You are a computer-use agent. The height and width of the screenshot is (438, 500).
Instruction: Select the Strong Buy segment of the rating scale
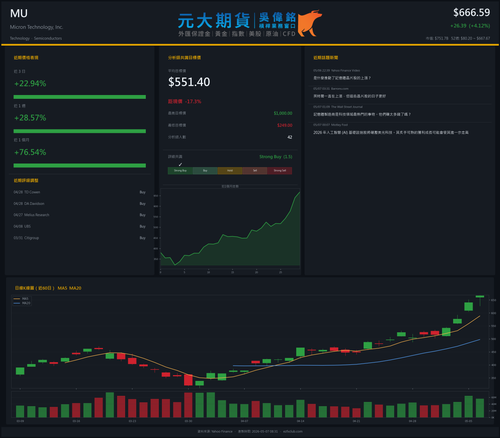tap(180, 171)
